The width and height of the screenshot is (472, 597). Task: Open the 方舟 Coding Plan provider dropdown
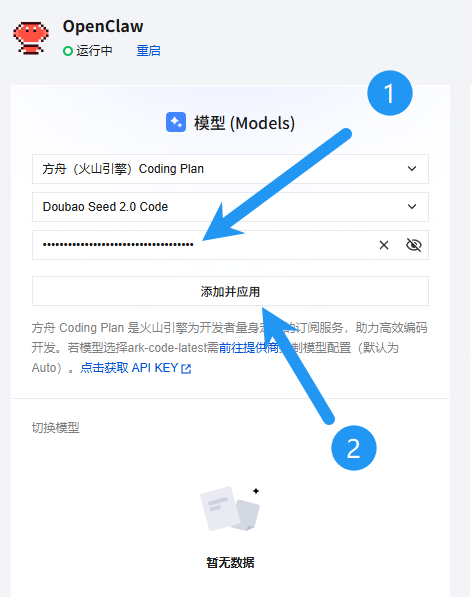(230, 169)
